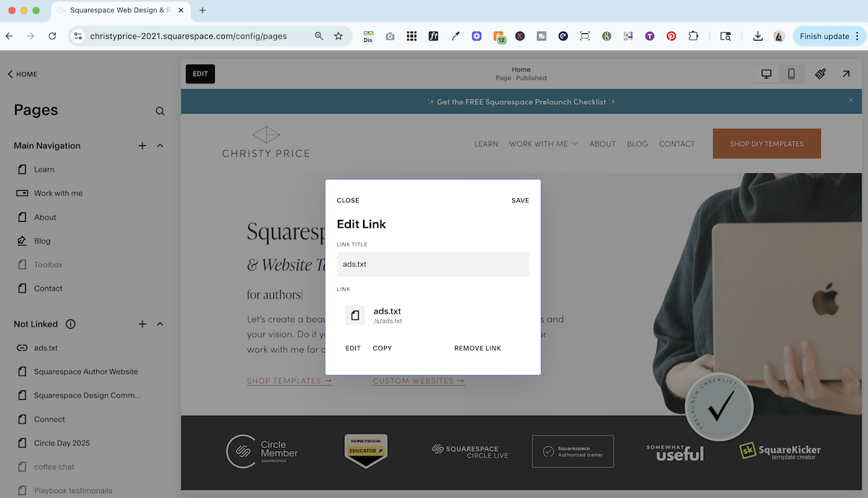The image size is (868, 498).
Task: Open BLOG in the site navigation
Action: coord(637,144)
